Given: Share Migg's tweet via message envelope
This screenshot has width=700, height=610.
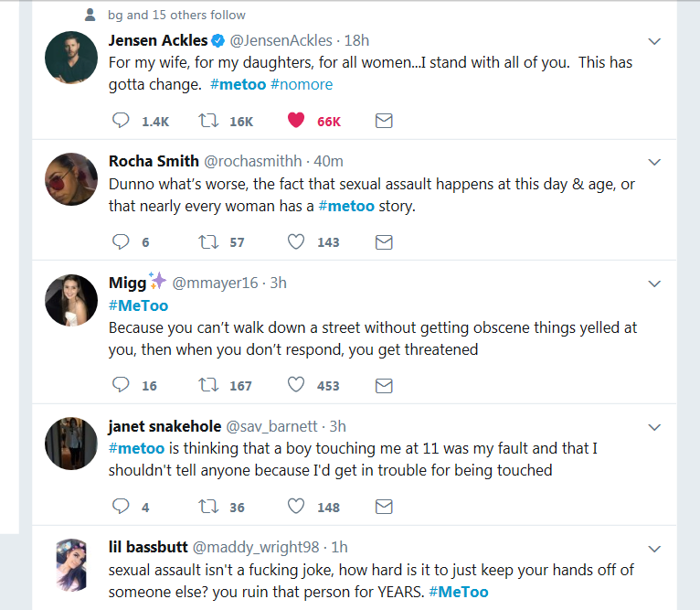Looking at the screenshot, I should pyautogui.click(x=384, y=386).
